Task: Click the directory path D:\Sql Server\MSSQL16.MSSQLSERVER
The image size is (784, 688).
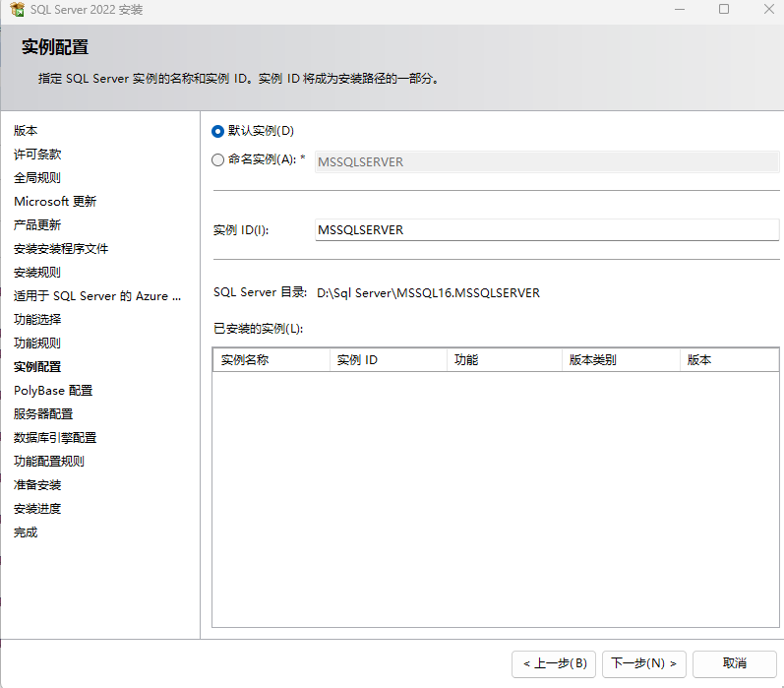Action: pyautogui.click(x=429, y=293)
